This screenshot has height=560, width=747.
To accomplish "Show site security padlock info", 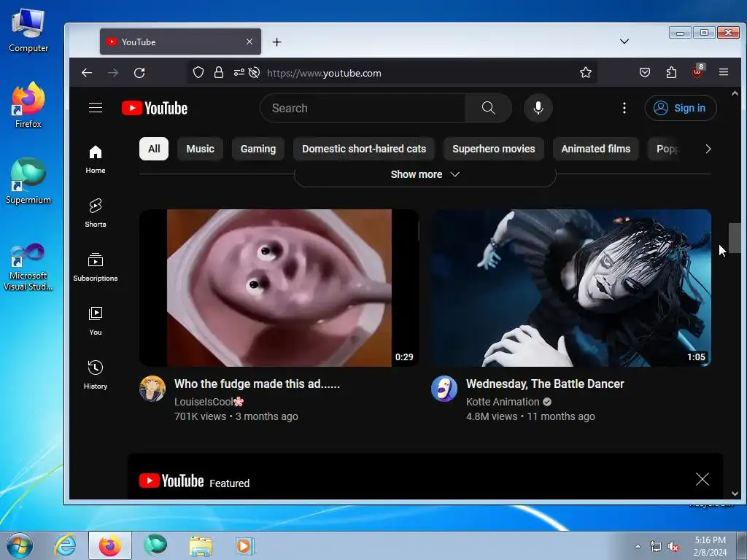I will point(219,73).
